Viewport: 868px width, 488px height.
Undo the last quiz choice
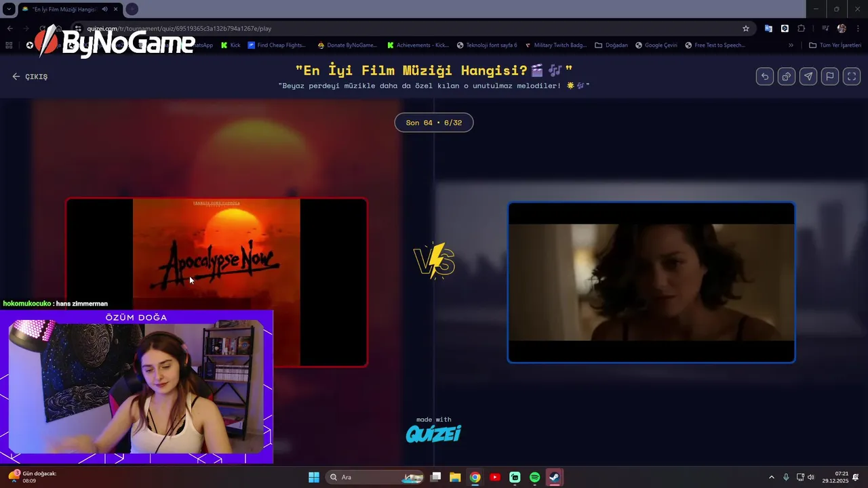765,77
